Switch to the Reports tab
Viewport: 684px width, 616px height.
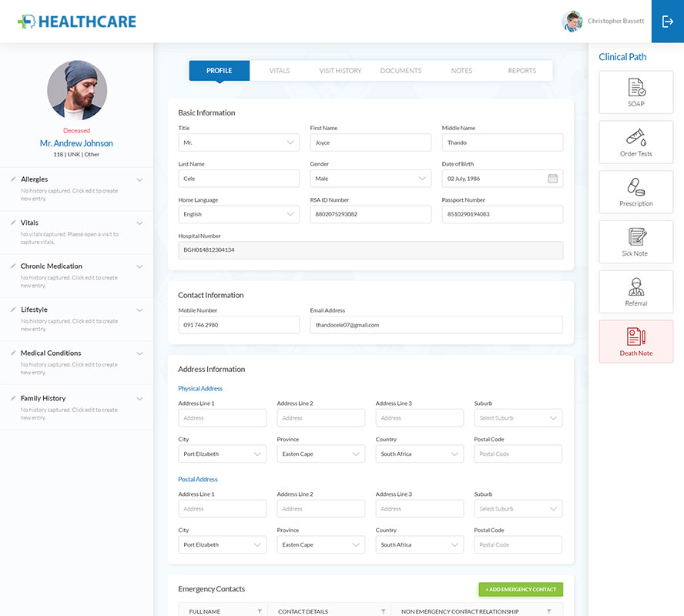[522, 71]
